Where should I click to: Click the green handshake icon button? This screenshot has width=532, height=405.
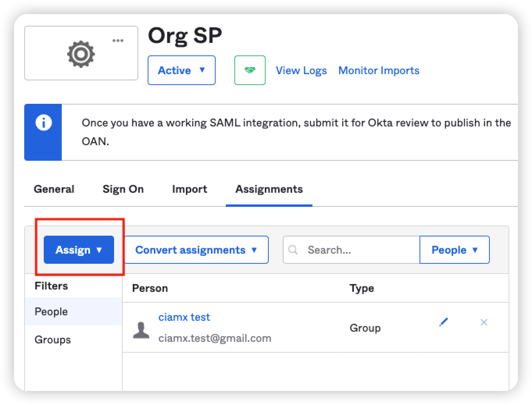pos(250,70)
